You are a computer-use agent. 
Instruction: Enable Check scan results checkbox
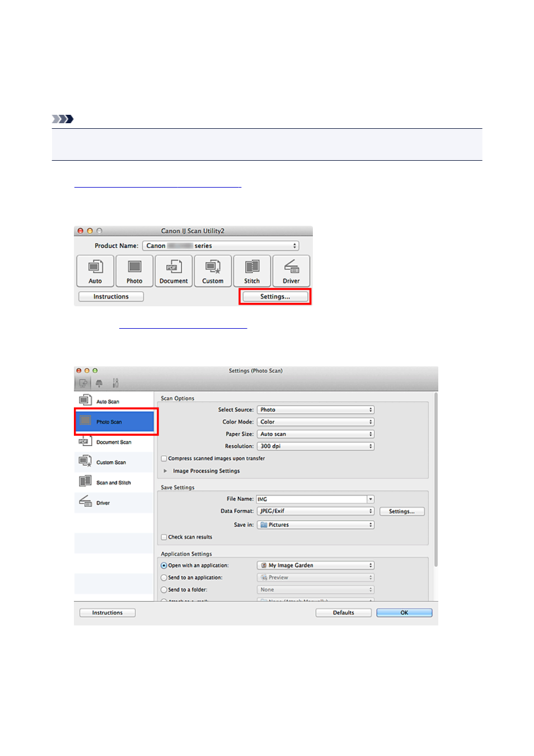click(164, 537)
